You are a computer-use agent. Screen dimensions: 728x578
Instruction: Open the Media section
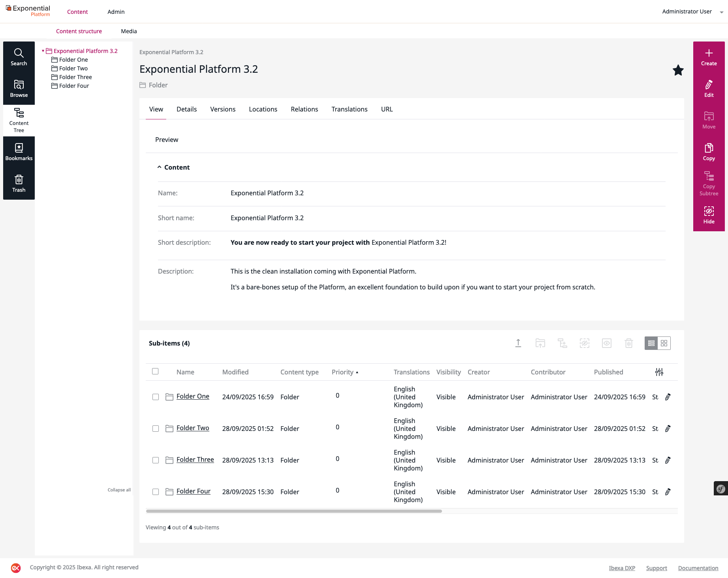pos(129,31)
